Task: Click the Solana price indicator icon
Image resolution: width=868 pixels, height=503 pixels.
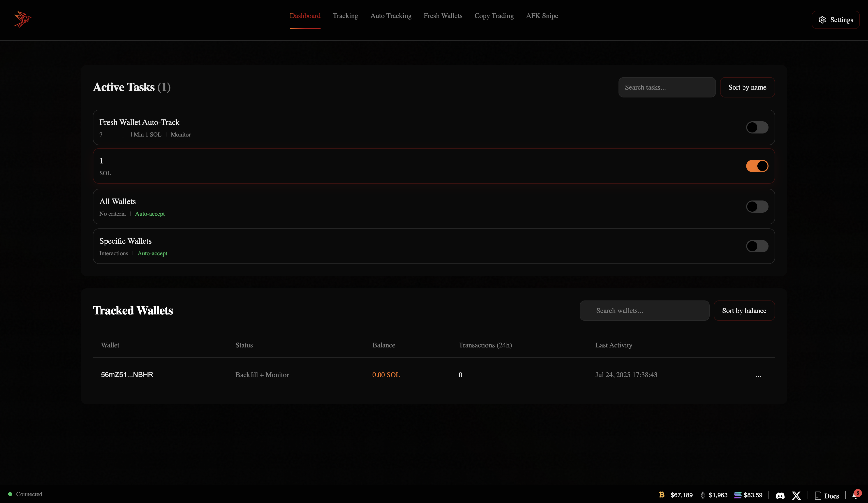Action: click(738, 495)
